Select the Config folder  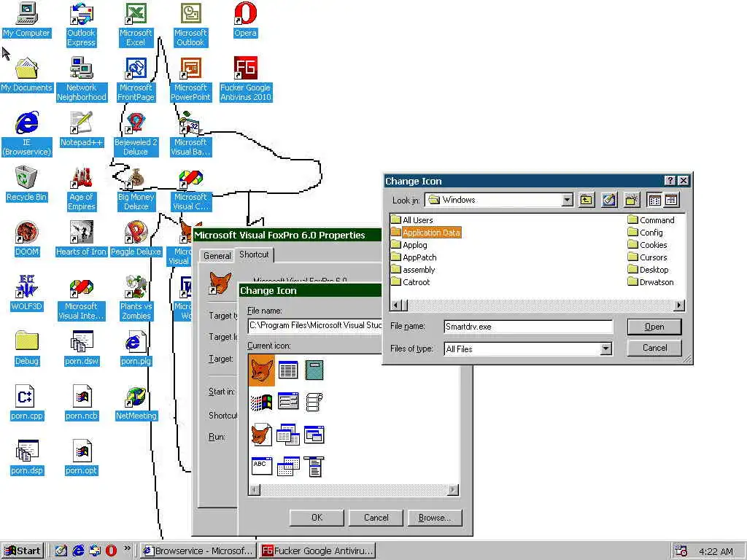coord(646,233)
